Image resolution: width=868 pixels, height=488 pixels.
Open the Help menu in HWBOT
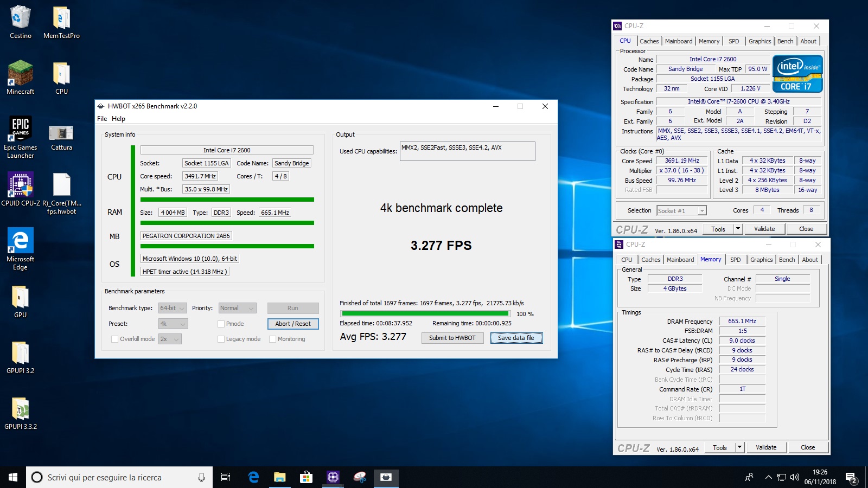coord(118,119)
